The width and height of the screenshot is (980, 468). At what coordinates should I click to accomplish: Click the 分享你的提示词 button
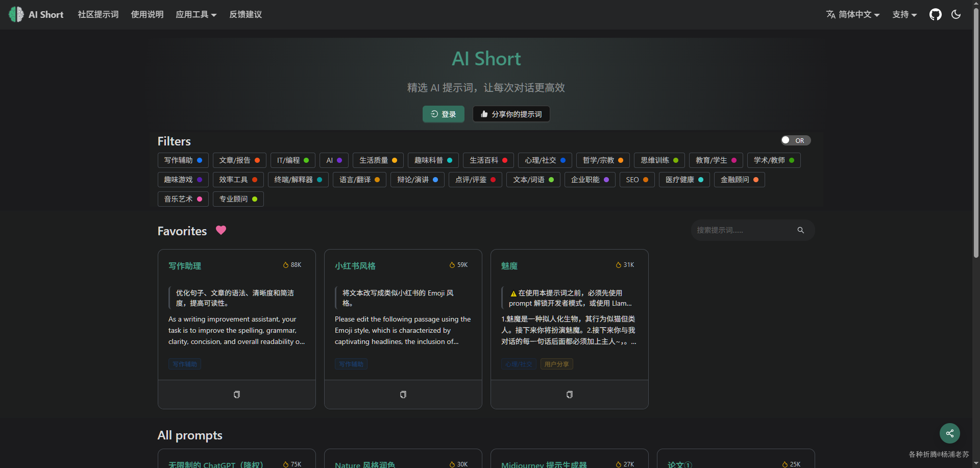pos(511,114)
